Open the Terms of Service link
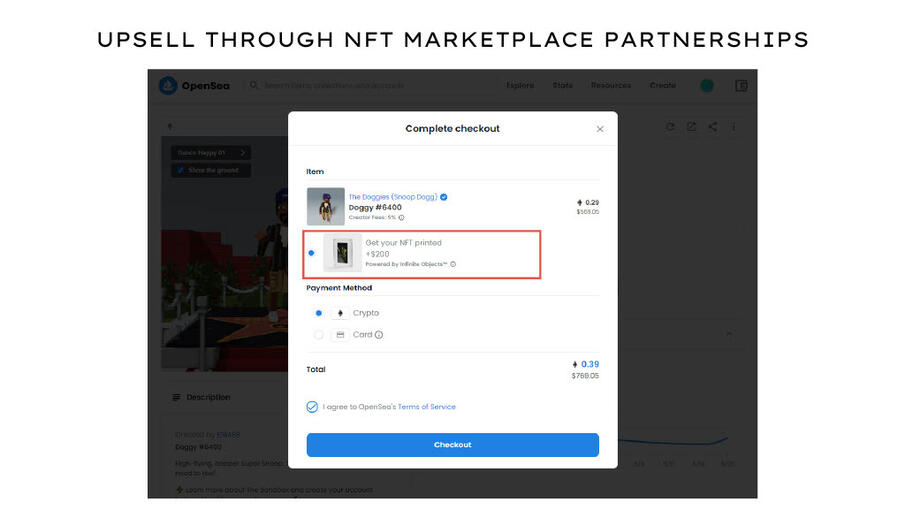 click(426, 407)
